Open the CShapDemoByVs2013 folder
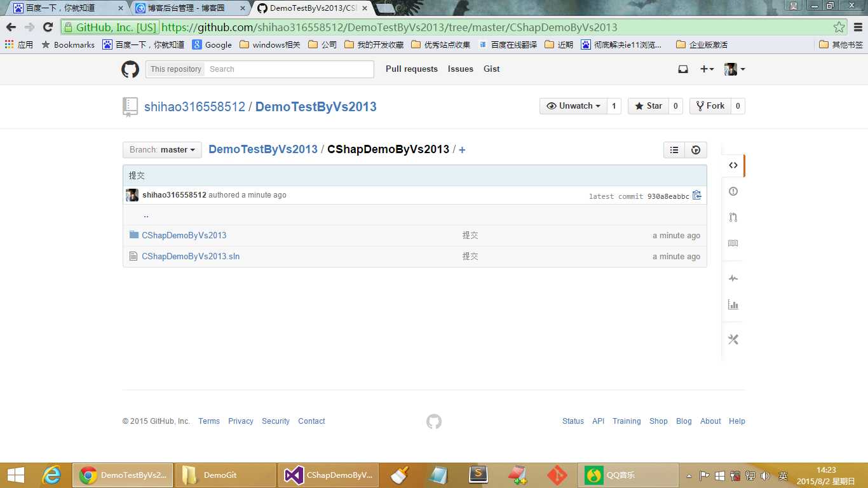This screenshot has height=488, width=868. tap(184, 235)
